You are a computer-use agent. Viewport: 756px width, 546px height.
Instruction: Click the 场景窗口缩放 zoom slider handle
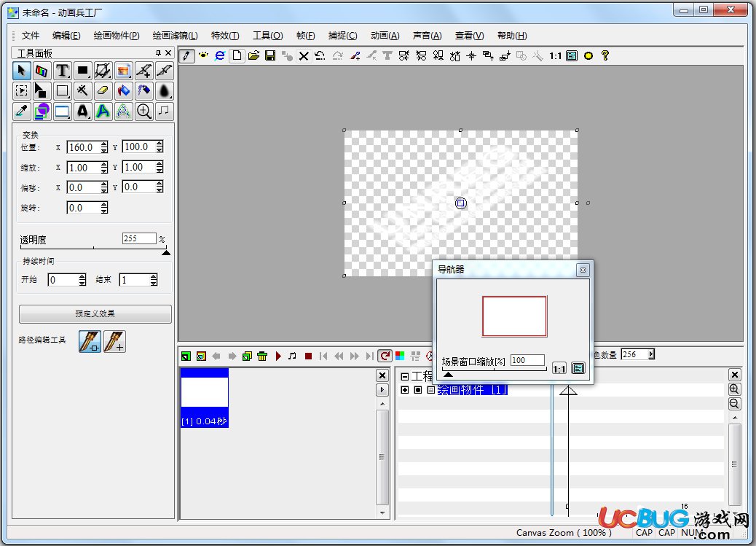click(448, 374)
